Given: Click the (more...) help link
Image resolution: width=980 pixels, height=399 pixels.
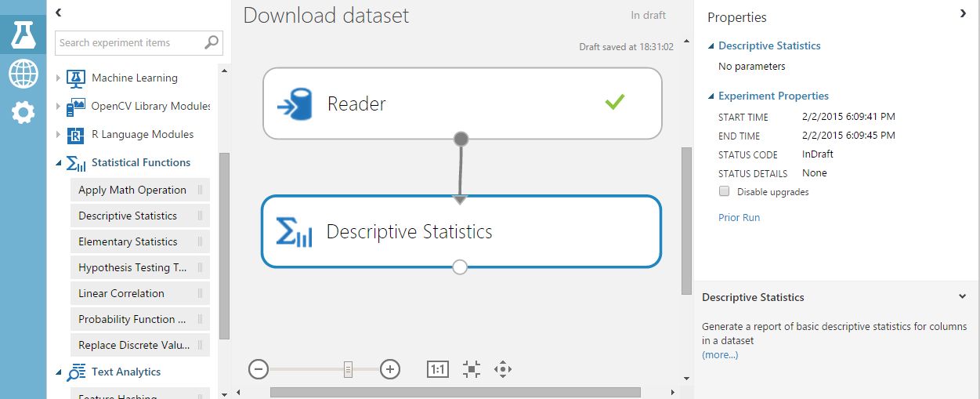Looking at the screenshot, I should tap(720, 354).
